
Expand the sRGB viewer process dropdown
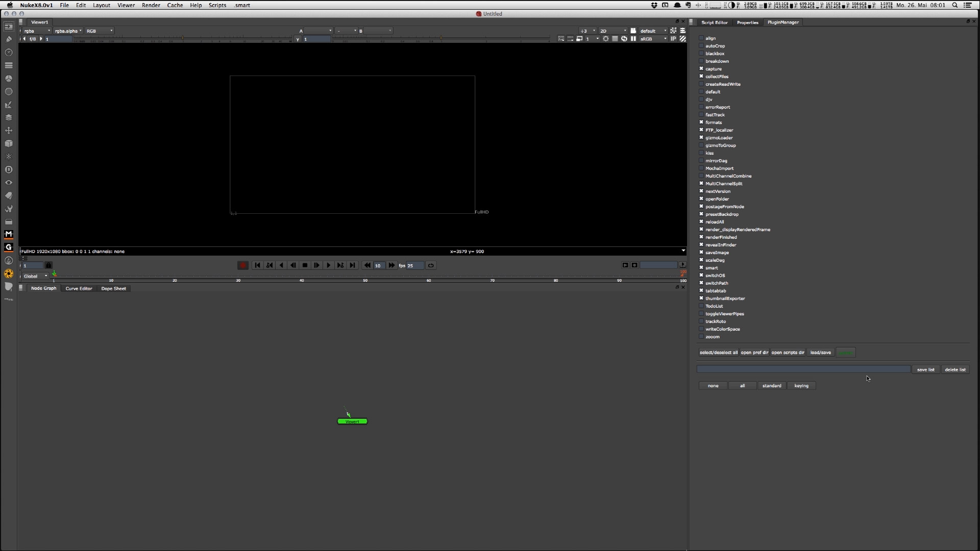653,39
